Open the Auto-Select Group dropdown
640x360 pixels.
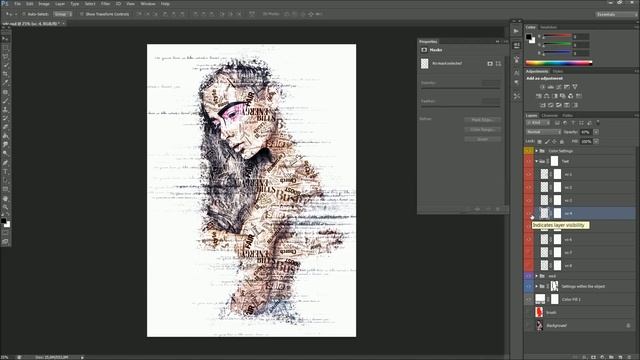point(63,14)
